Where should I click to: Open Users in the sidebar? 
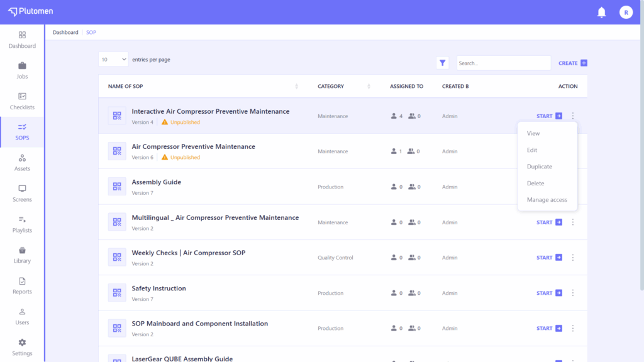[22, 317]
